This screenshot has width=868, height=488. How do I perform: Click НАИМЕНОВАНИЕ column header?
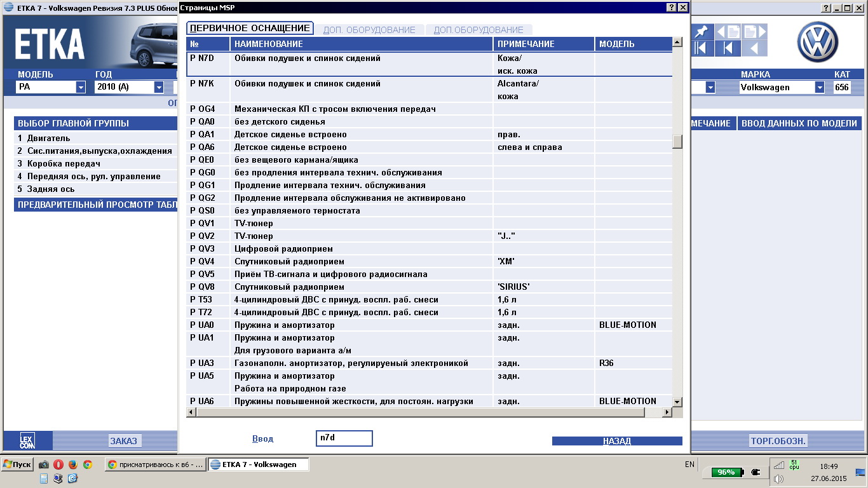point(362,44)
